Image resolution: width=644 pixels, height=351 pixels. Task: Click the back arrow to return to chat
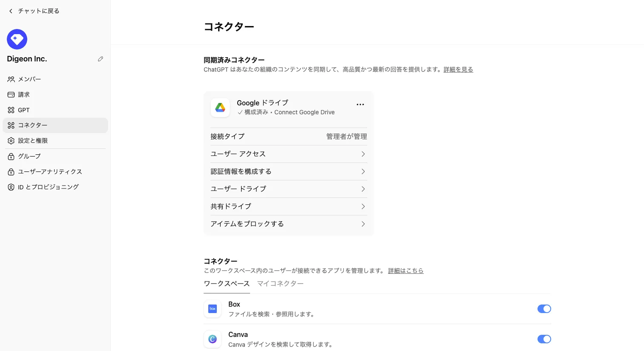coord(11,11)
